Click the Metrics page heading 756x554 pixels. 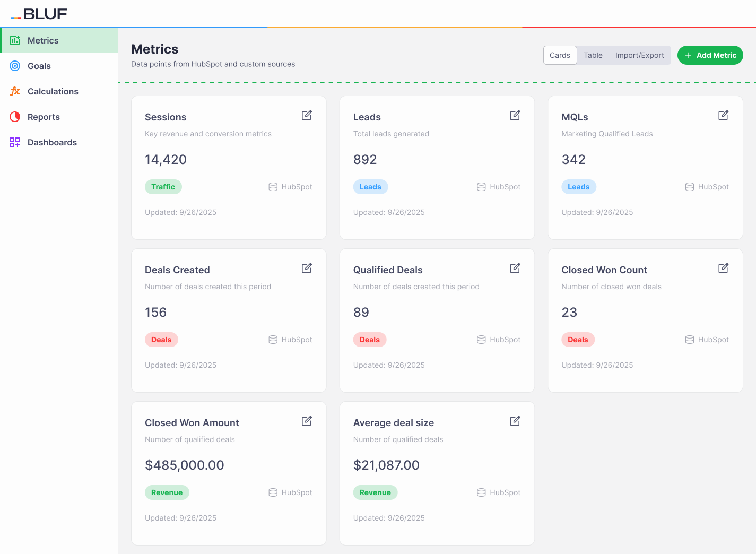click(x=155, y=49)
